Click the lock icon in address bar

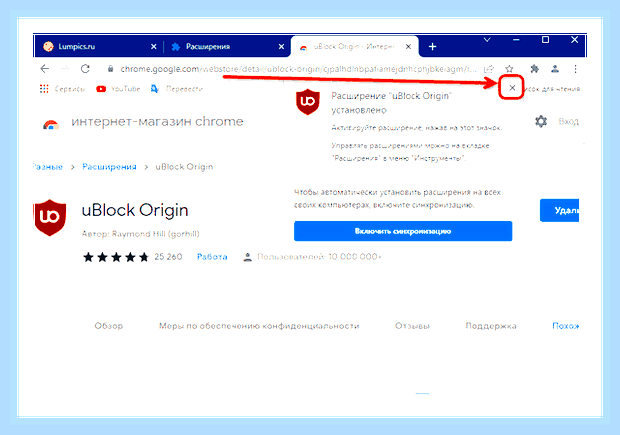[x=110, y=69]
